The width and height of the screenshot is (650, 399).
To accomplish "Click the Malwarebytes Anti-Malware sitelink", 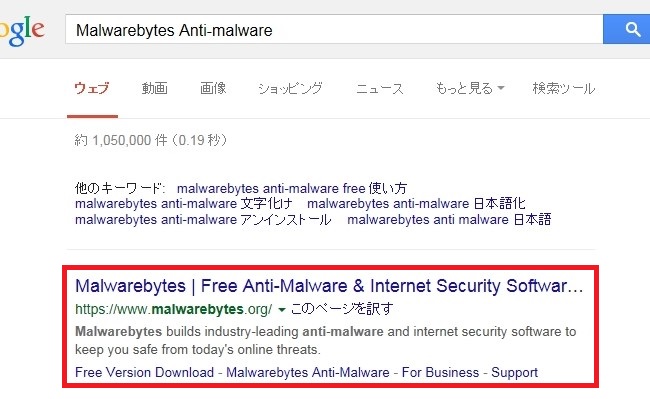I will pos(308,372).
